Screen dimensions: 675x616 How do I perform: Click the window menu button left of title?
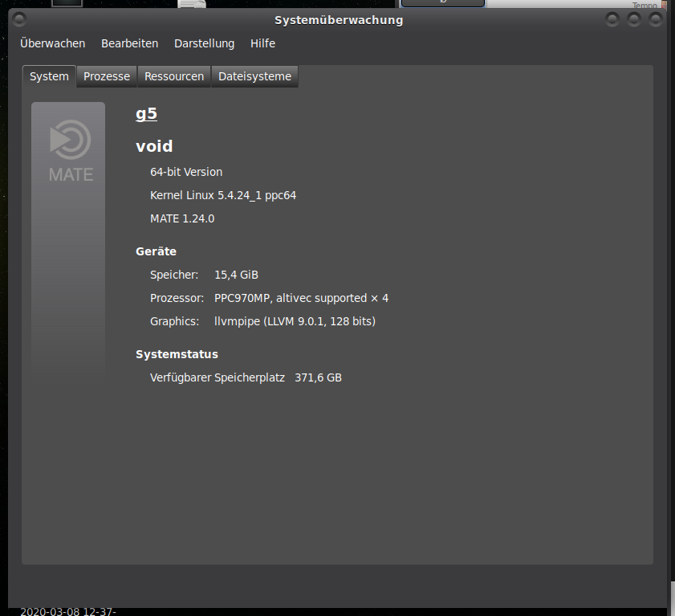(19, 19)
